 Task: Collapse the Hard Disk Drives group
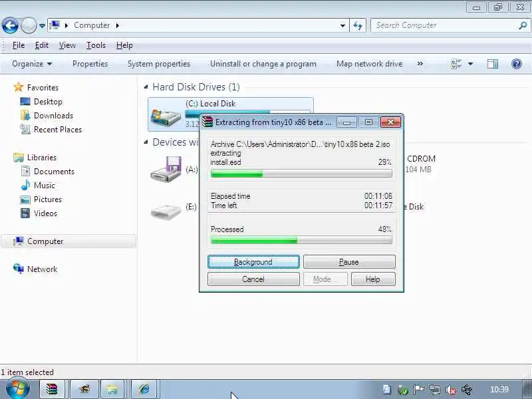(x=146, y=87)
